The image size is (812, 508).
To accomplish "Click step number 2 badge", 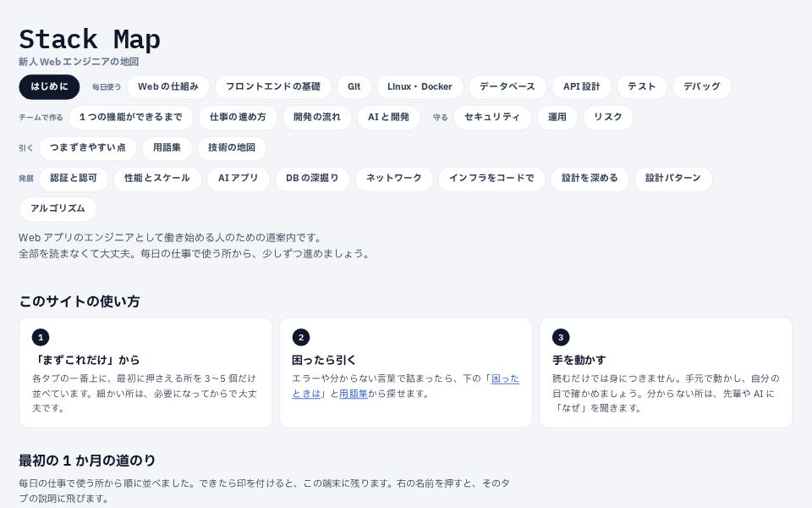I will tap(301, 338).
